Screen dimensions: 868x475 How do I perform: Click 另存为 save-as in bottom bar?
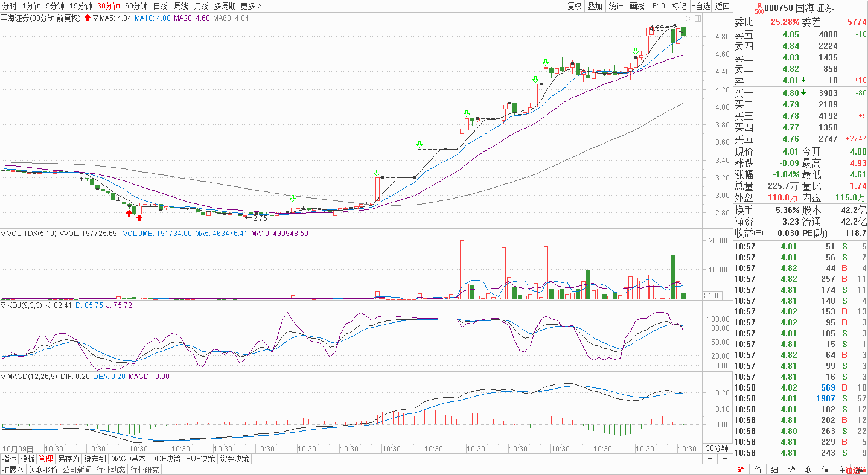click(x=68, y=459)
